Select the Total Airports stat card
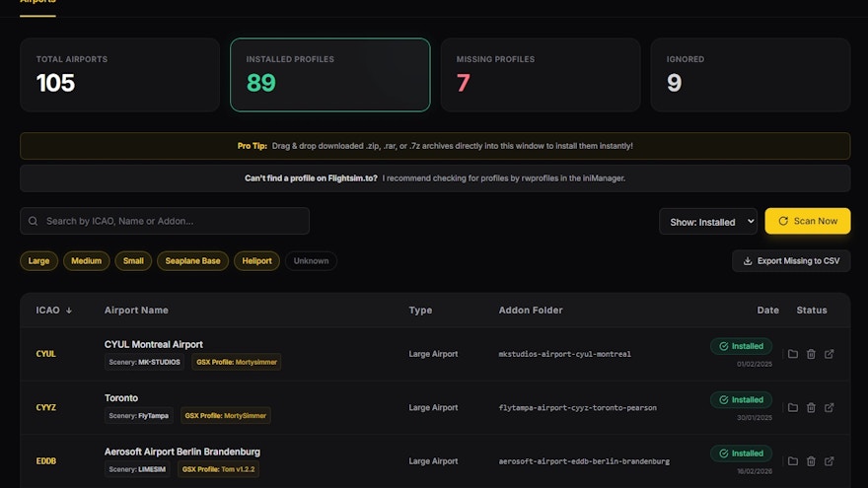868x488 pixels. [119, 75]
